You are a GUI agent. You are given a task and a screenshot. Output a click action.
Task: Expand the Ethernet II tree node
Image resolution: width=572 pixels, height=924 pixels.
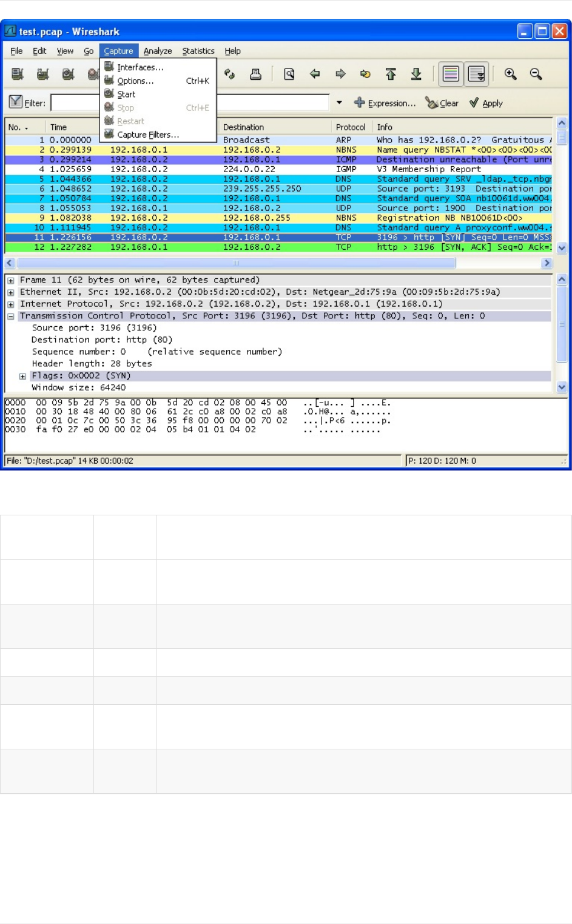(11, 292)
